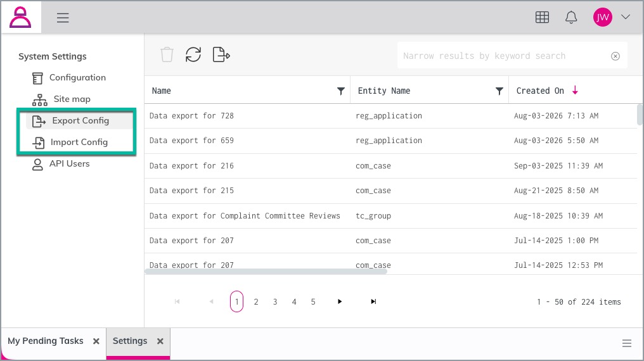Image resolution: width=644 pixels, height=361 pixels.
Task: Switch to My Pending Tasks tab
Action: (x=46, y=341)
